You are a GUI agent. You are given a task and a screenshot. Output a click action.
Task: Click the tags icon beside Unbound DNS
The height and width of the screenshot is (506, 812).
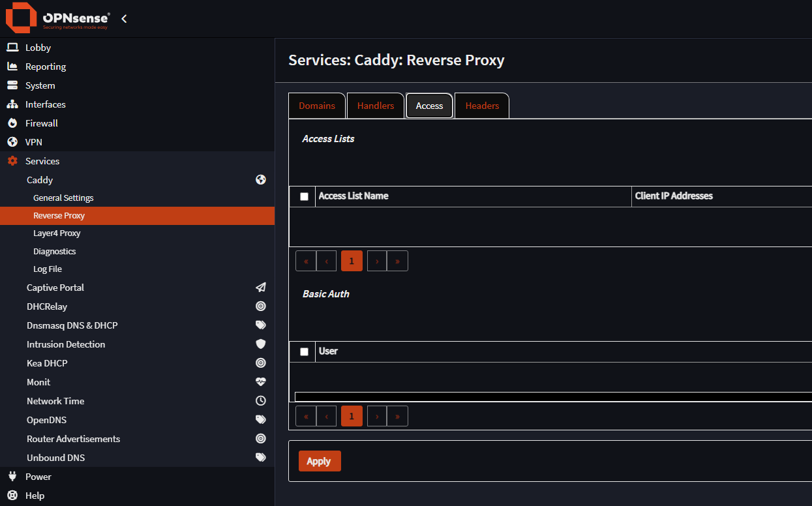click(261, 458)
